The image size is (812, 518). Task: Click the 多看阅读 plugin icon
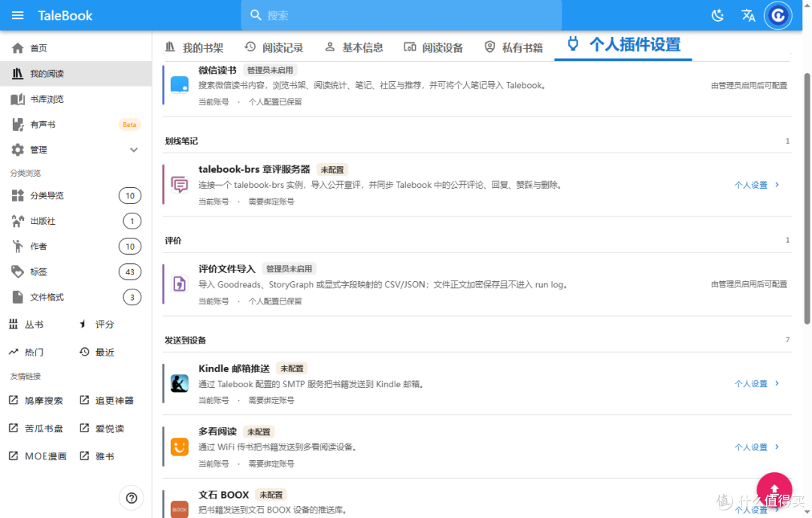[x=179, y=447]
